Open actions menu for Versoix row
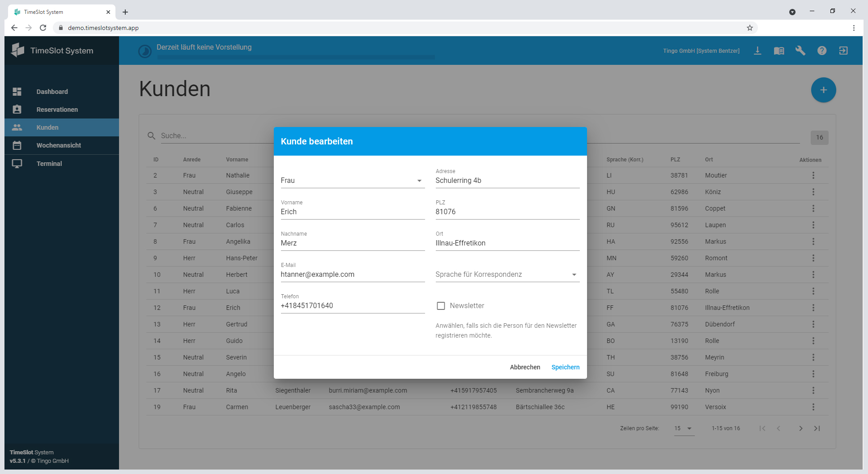868x474 pixels. pos(813,407)
